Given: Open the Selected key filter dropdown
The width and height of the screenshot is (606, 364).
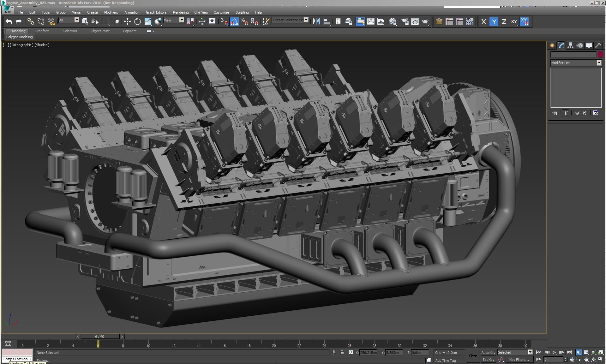Looking at the screenshot, I should coord(515,352).
